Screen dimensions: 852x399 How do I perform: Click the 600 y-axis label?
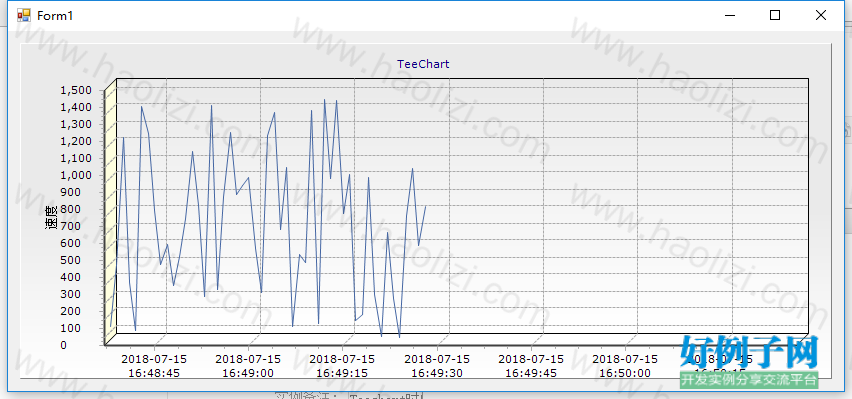[x=72, y=243]
